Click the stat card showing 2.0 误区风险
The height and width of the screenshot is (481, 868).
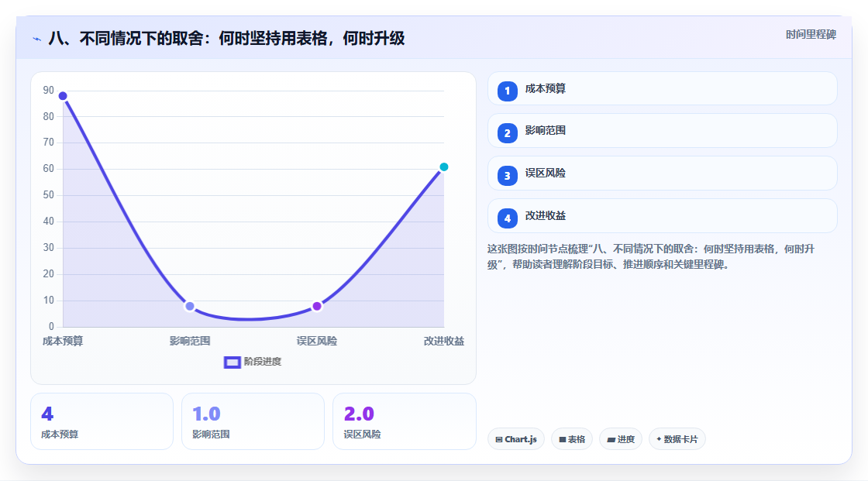pos(404,421)
